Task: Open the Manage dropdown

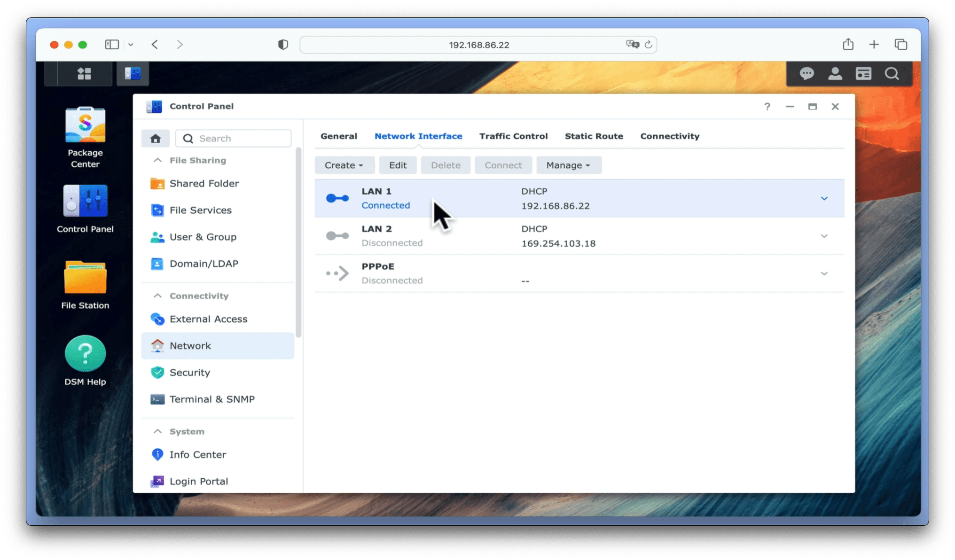Action: (569, 165)
